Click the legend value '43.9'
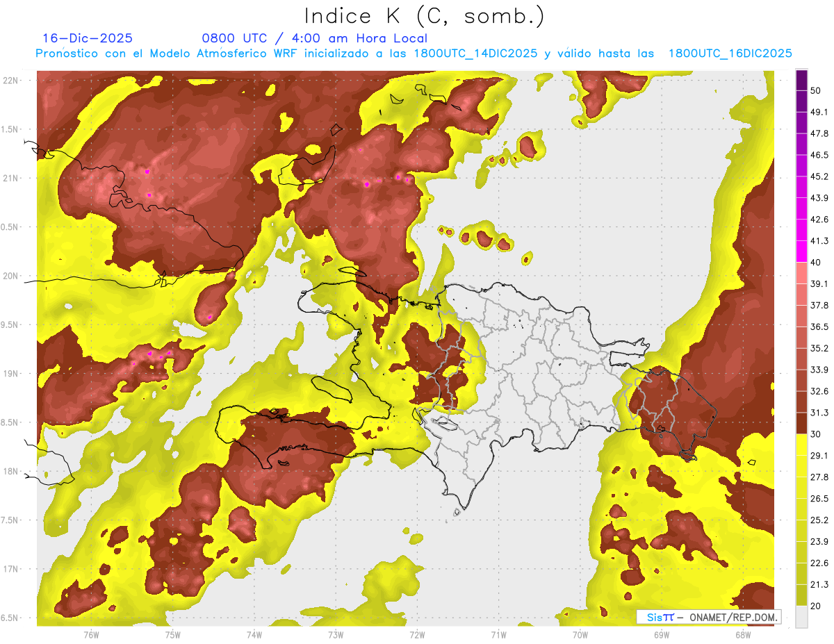This screenshot has width=834, height=644. click(x=819, y=198)
